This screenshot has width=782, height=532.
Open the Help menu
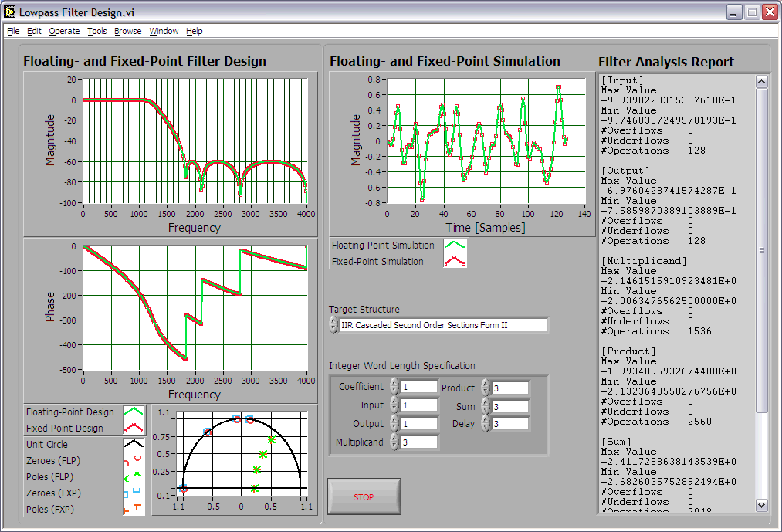click(195, 31)
